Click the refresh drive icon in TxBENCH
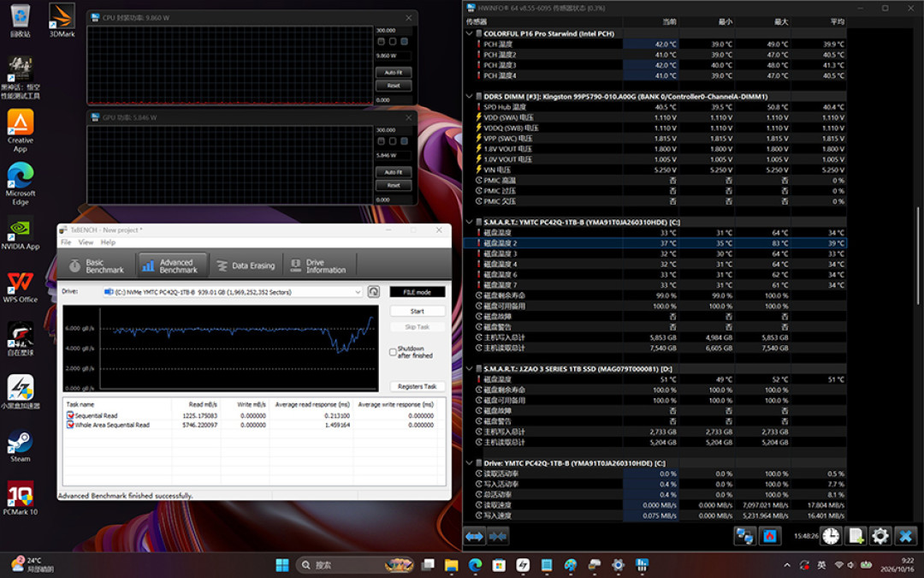The image size is (924, 578). 374,292
